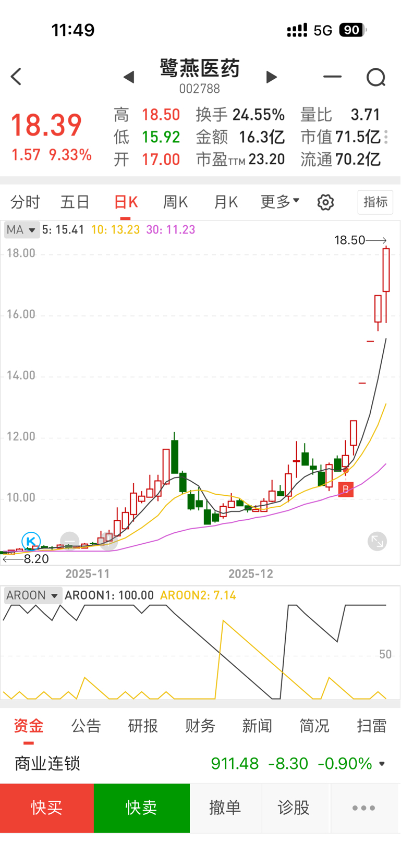Tap the volume ratio value 3.71

point(366,115)
